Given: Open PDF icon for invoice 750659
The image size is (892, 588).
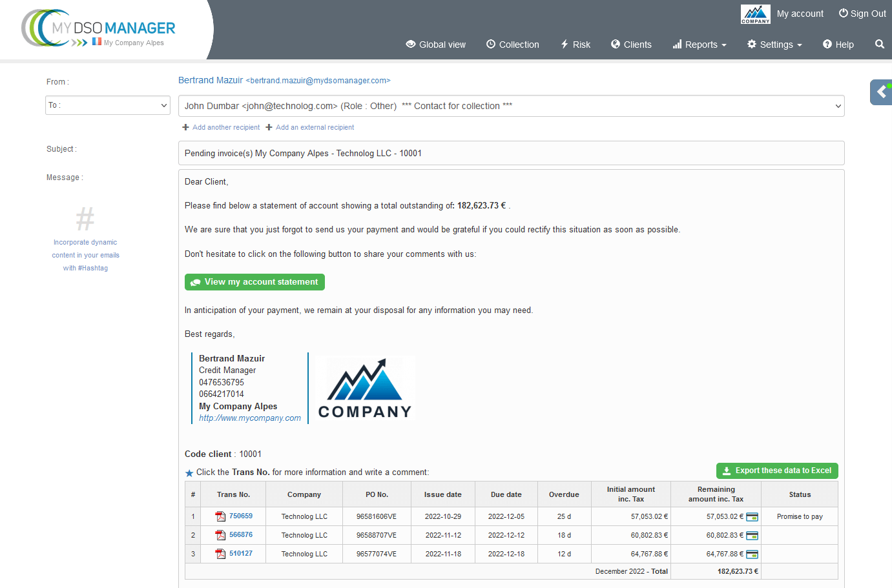Looking at the screenshot, I should pyautogui.click(x=220, y=516).
